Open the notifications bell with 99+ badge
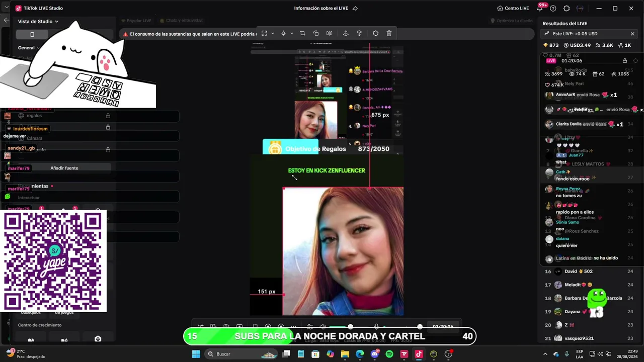Screen dimensions: 644x362 coord(541,8)
